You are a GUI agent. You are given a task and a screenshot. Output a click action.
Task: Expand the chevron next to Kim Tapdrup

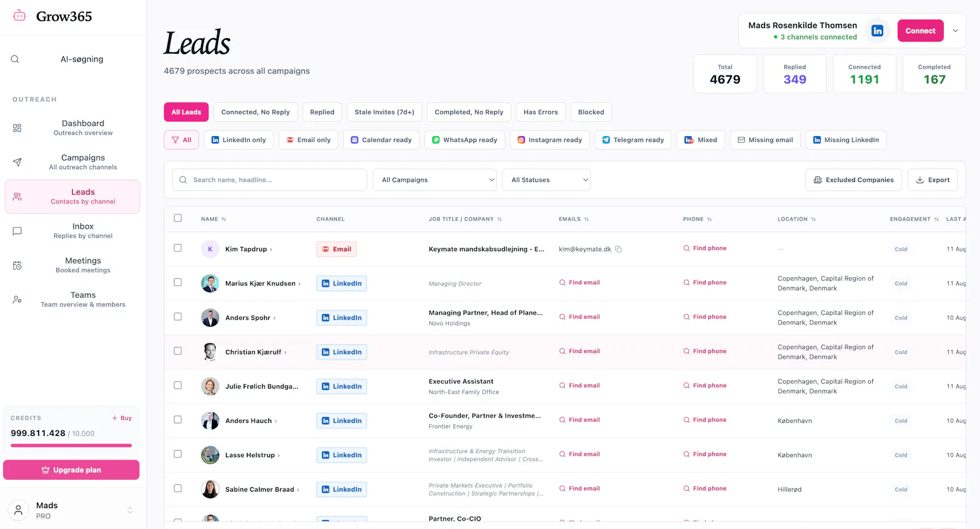[271, 249]
